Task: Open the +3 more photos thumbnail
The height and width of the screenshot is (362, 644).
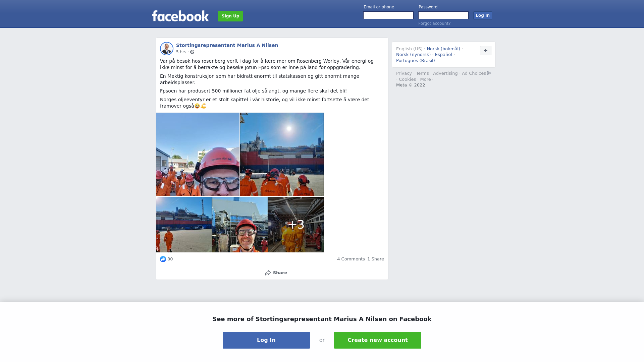Action: click(x=296, y=225)
